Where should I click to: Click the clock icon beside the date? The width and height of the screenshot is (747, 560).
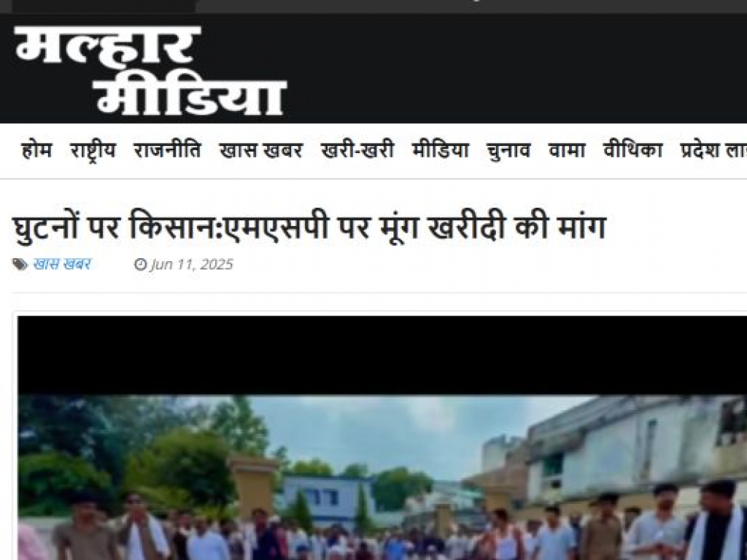[x=141, y=264]
